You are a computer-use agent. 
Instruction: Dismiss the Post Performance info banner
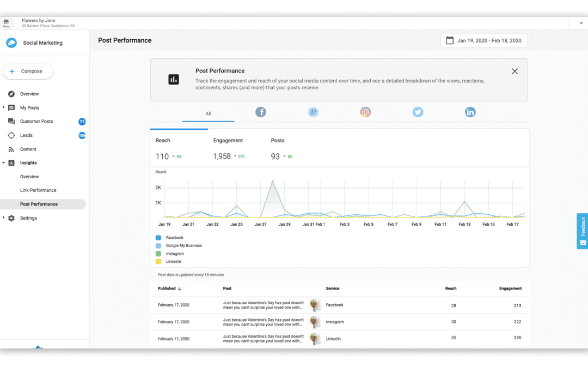(514, 71)
